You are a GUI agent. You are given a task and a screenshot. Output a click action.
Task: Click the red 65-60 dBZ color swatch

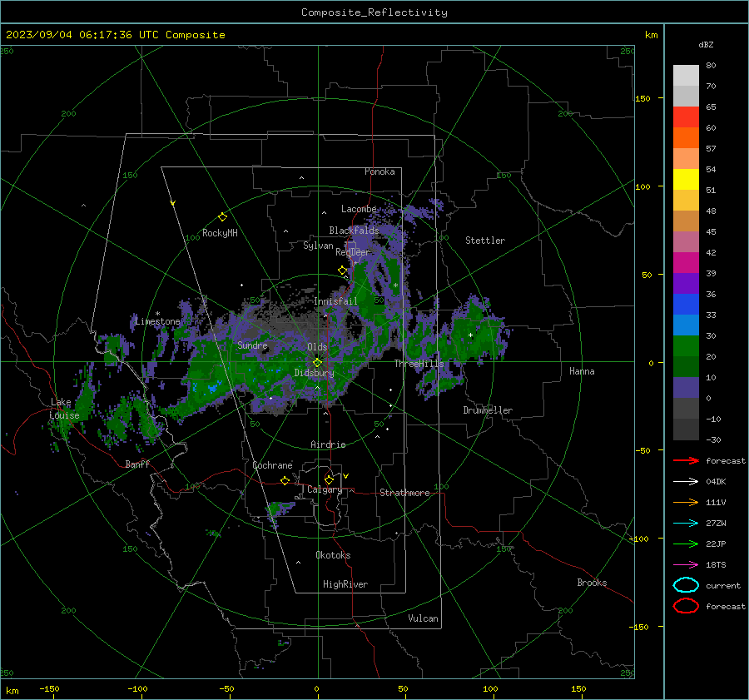pyautogui.click(x=686, y=117)
